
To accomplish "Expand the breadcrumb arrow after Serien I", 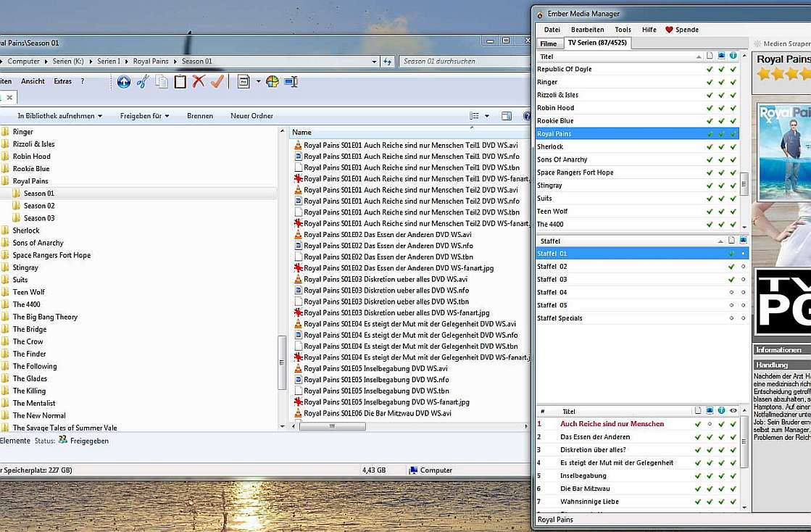I will coord(127,62).
